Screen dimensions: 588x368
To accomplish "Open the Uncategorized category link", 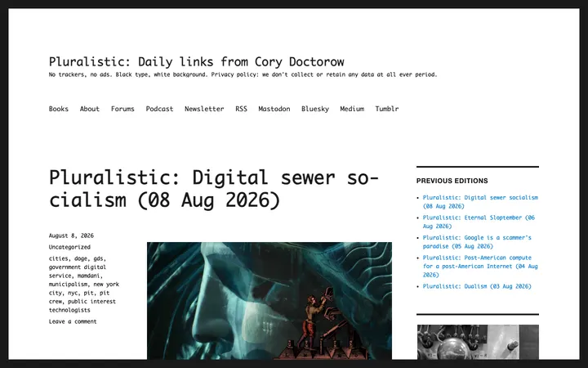I will click(x=69, y=247).
